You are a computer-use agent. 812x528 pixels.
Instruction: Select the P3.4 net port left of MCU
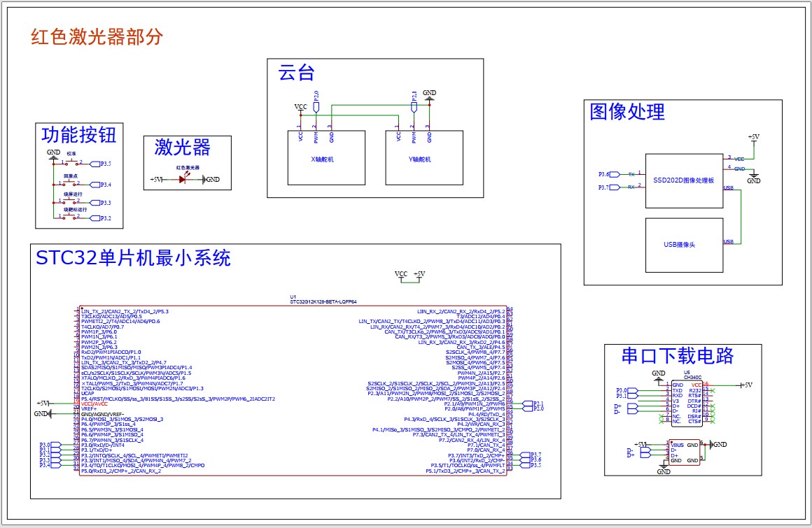click(50, 466)
